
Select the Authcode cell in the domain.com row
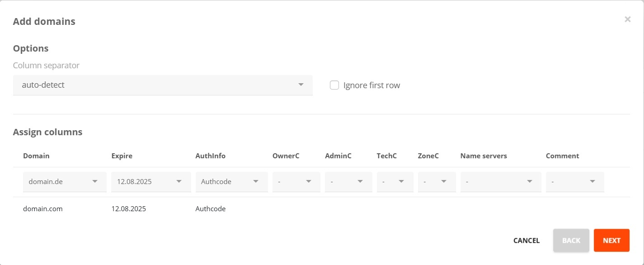coord(210,209)
